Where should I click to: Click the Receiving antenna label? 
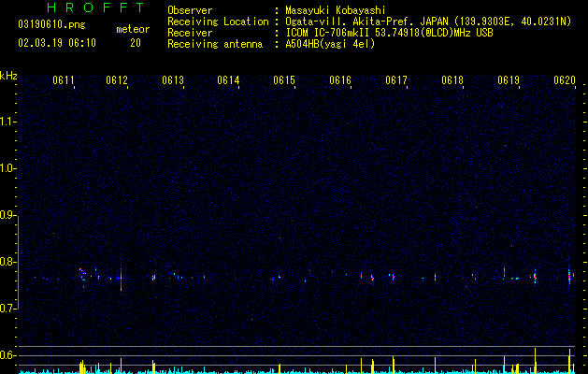pyautogui.click(x=215, y=44)
